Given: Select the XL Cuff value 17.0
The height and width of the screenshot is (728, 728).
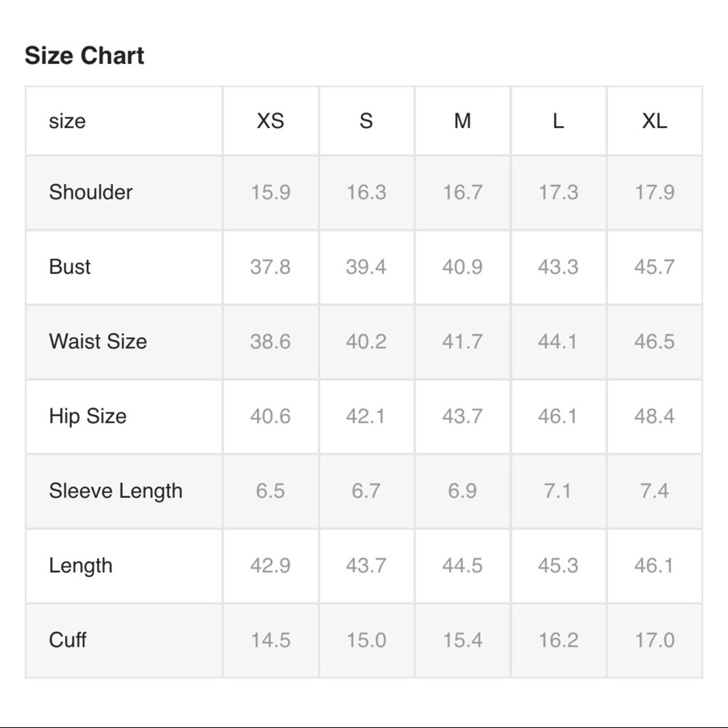Looking at the screenshot, I should (654, 640).
